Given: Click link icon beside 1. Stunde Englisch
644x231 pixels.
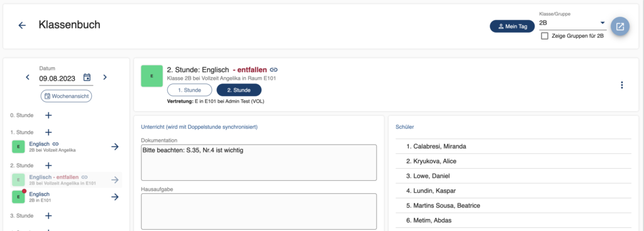Looking at the screenshot, I should coord(56,144).
